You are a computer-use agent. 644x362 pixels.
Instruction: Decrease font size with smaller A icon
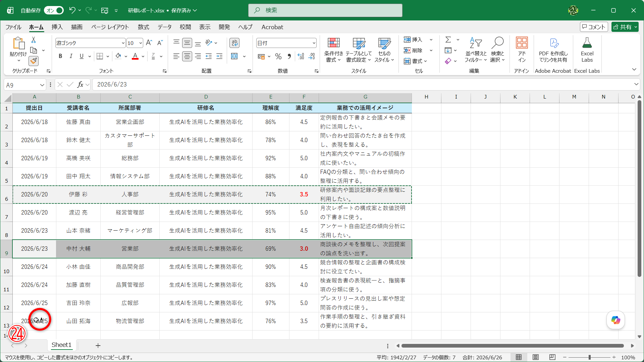tap(160, 43)
